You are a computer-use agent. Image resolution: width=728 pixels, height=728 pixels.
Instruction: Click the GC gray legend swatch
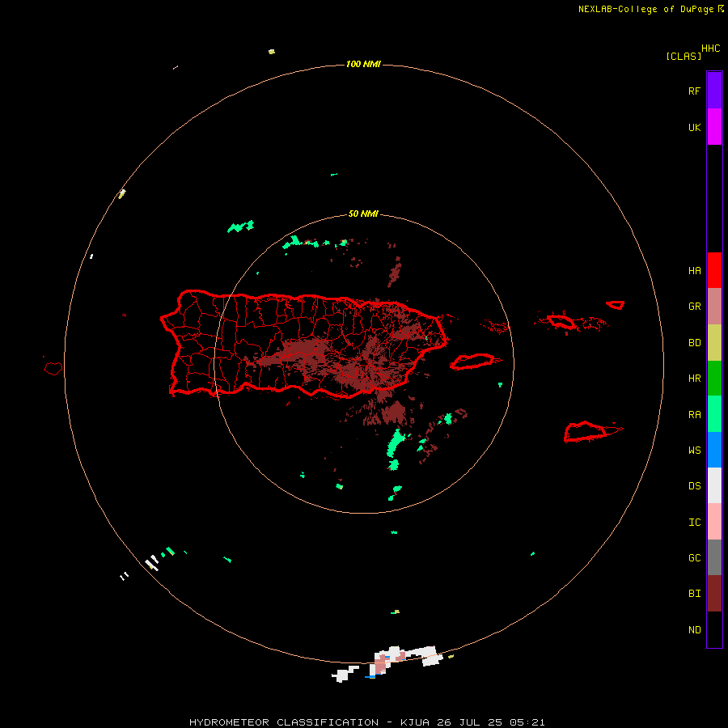coord(714,557)
